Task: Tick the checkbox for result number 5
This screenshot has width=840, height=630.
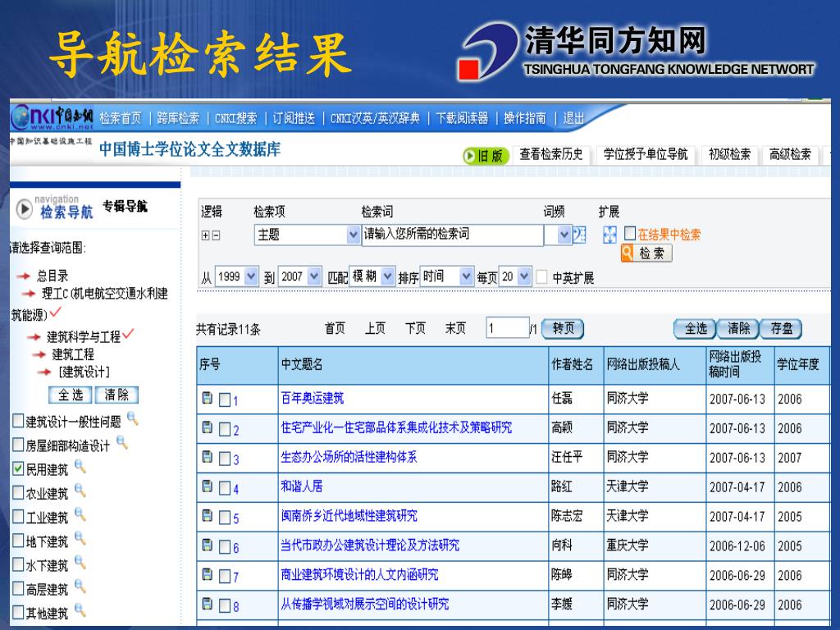Action: point(225,518)
